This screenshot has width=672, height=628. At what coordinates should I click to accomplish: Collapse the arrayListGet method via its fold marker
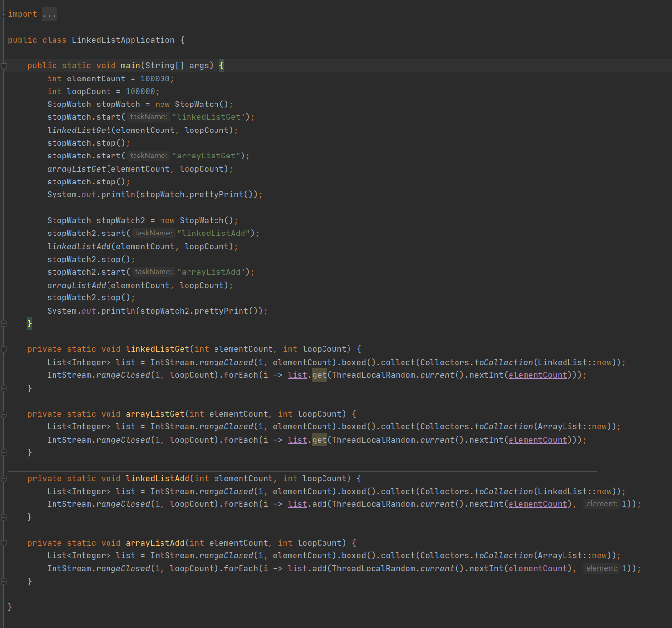pyautogui.click(x=3, y=415)
